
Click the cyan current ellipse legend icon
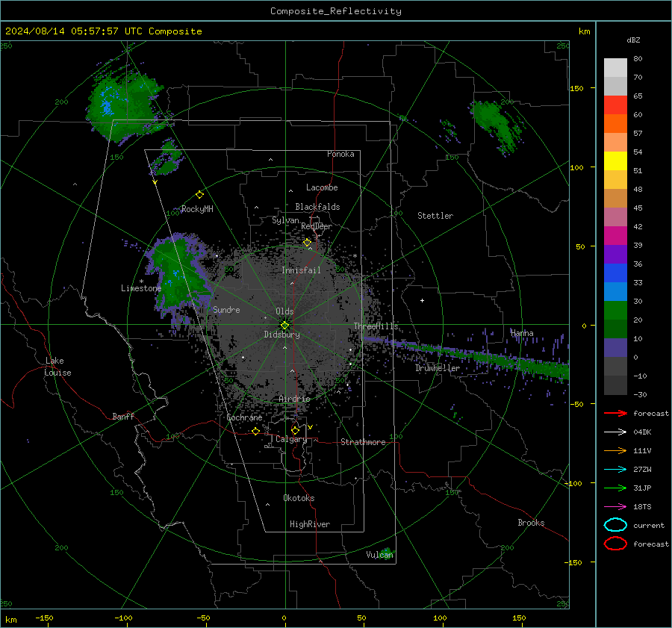click(615, 525)
